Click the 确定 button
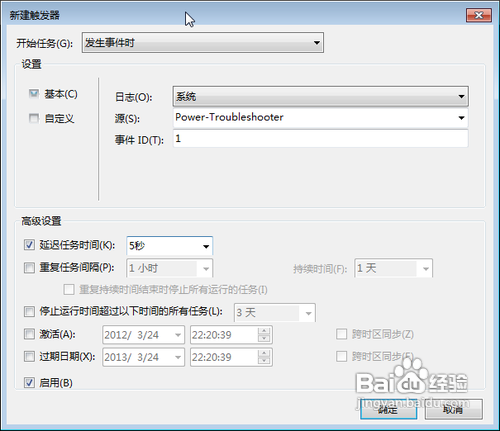 (x=388, y=409)
